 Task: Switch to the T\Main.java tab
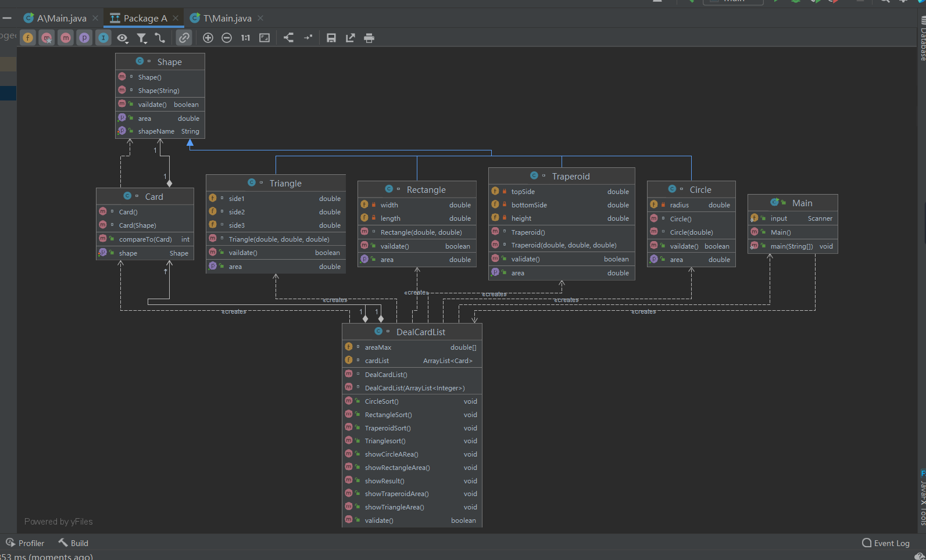(x=227, y=19)
